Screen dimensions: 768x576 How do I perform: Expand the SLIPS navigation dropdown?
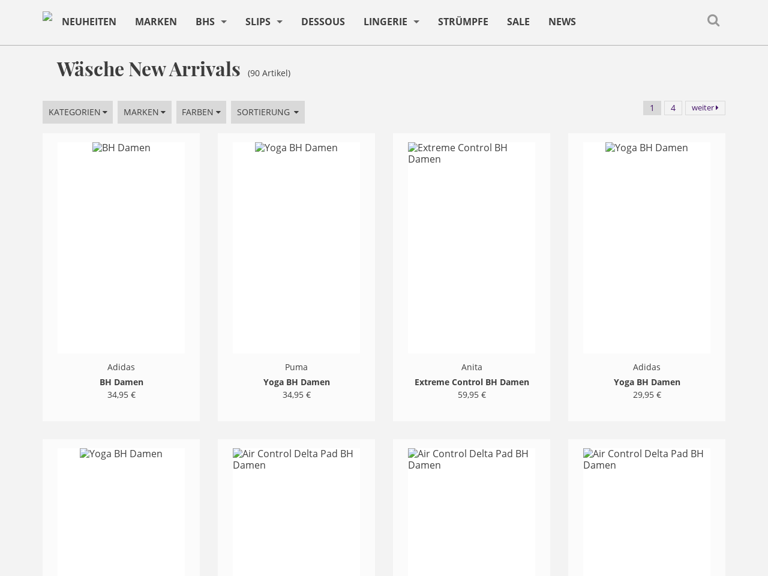[264, 22]
